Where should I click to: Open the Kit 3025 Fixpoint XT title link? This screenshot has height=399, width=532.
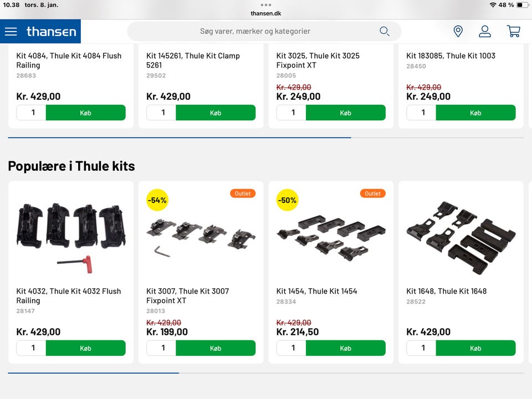coord(318,60)
